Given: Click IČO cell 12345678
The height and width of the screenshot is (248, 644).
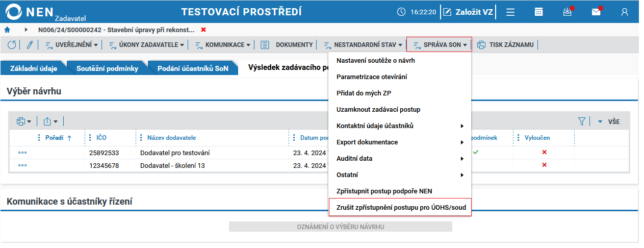Looking at the screenshot, I should tap(104, 165).
